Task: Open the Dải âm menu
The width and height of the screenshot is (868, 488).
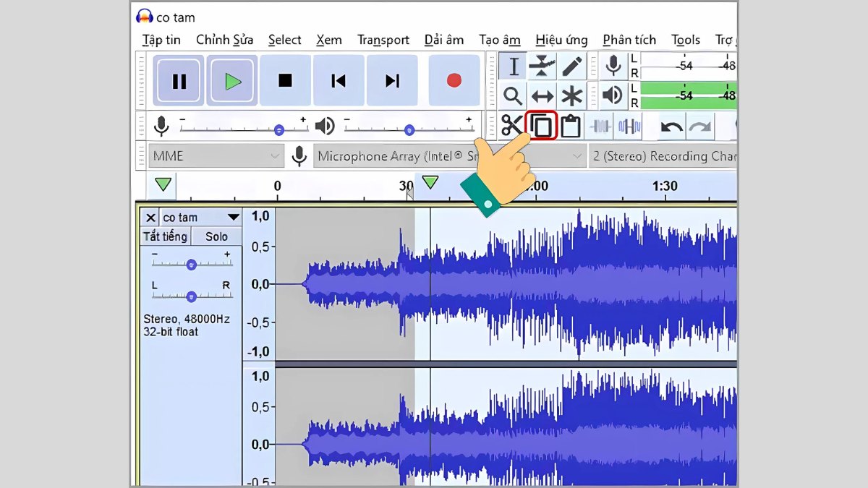Action: click(x=444, y=40)
